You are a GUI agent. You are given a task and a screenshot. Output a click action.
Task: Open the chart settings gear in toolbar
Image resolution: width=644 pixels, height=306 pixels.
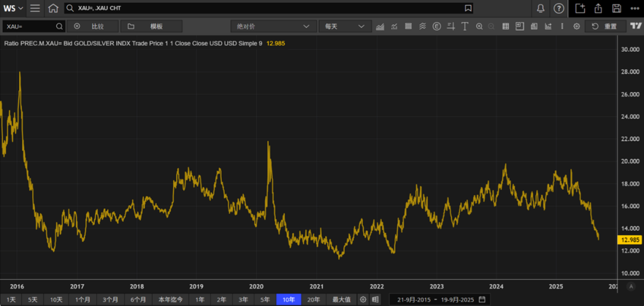click(x=577, y=26)
